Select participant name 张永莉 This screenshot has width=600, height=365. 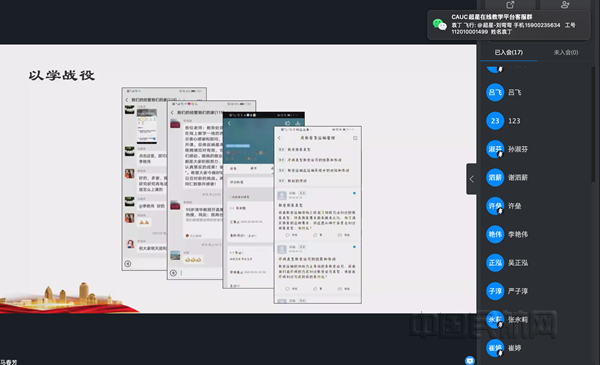pyautogui.click(x=518, y=319)
